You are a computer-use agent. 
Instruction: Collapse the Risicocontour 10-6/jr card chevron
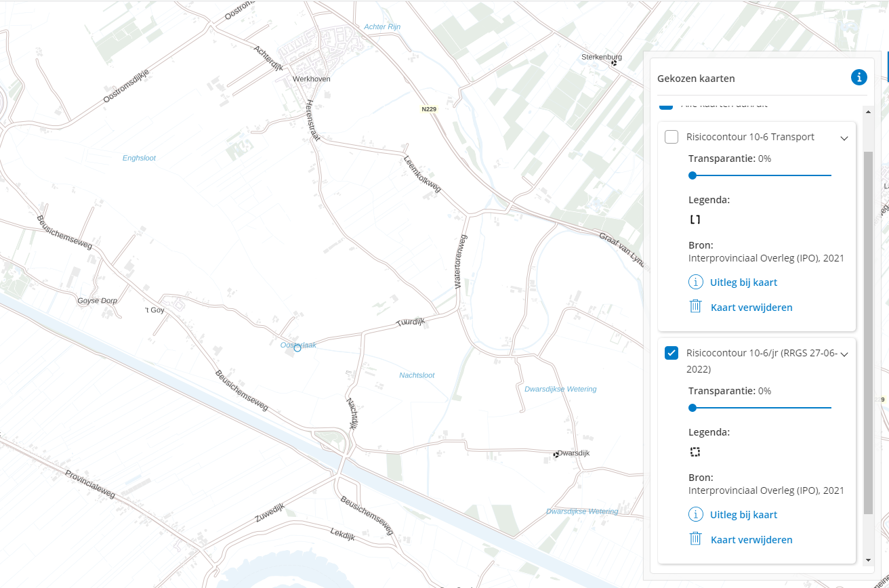coord(844,354)
